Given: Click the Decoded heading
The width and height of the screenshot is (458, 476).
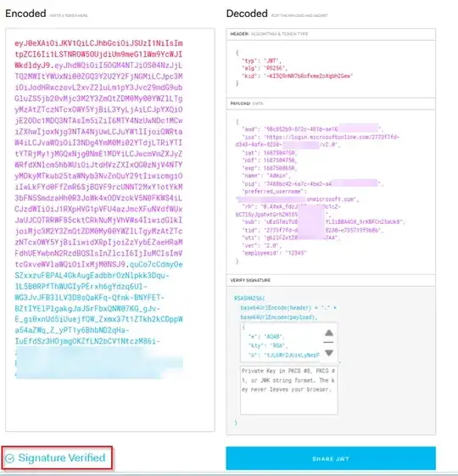Looking at the screenshot, I should tap(247, 14).
